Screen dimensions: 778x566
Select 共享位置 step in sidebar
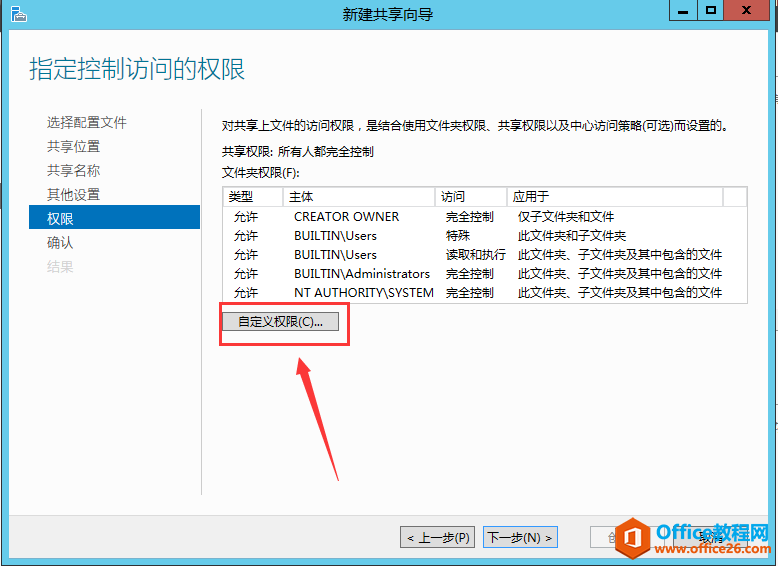[73, 146]
